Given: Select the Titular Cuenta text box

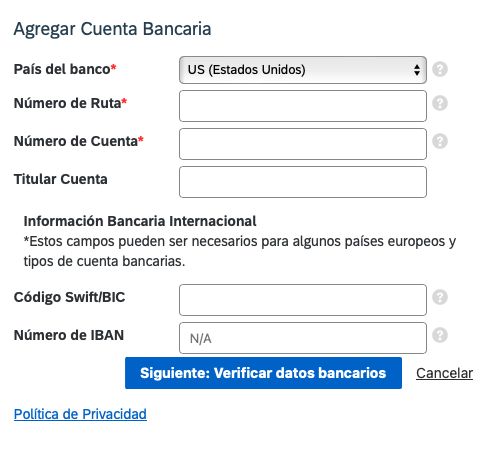Looking at the screenshot, I should [303, 182].
